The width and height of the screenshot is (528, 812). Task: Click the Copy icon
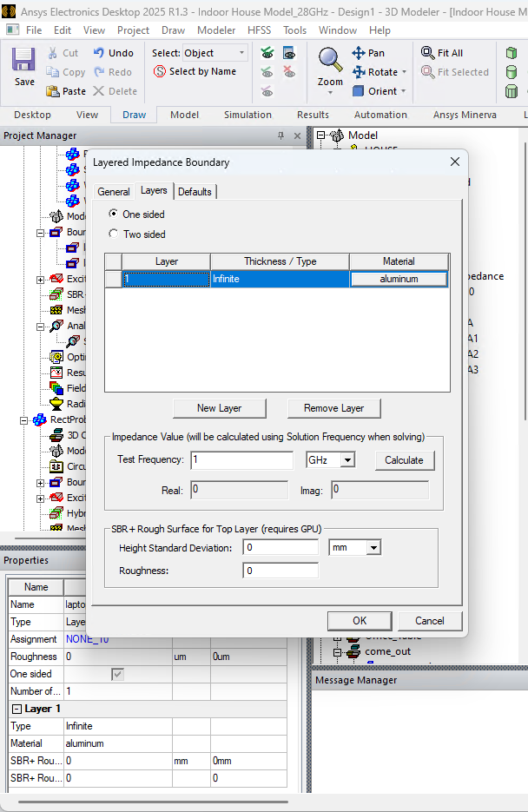(52, 72)
